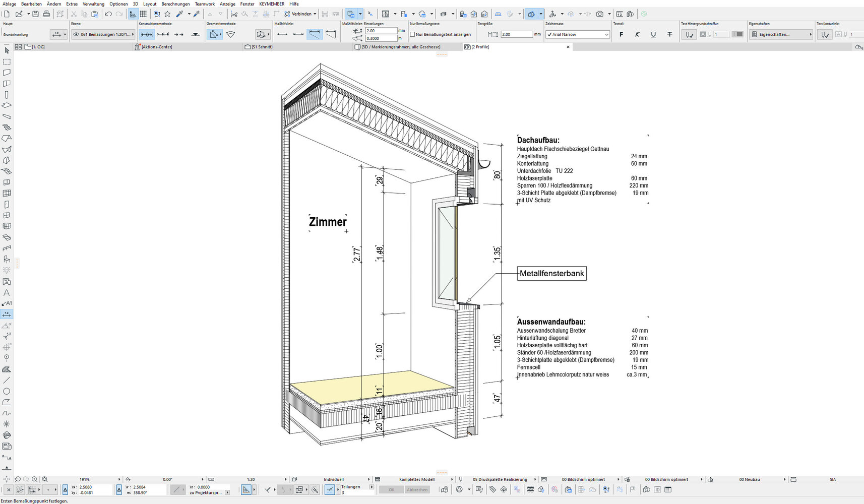Click the camera icon in toolbar

[x=599, y=14]
